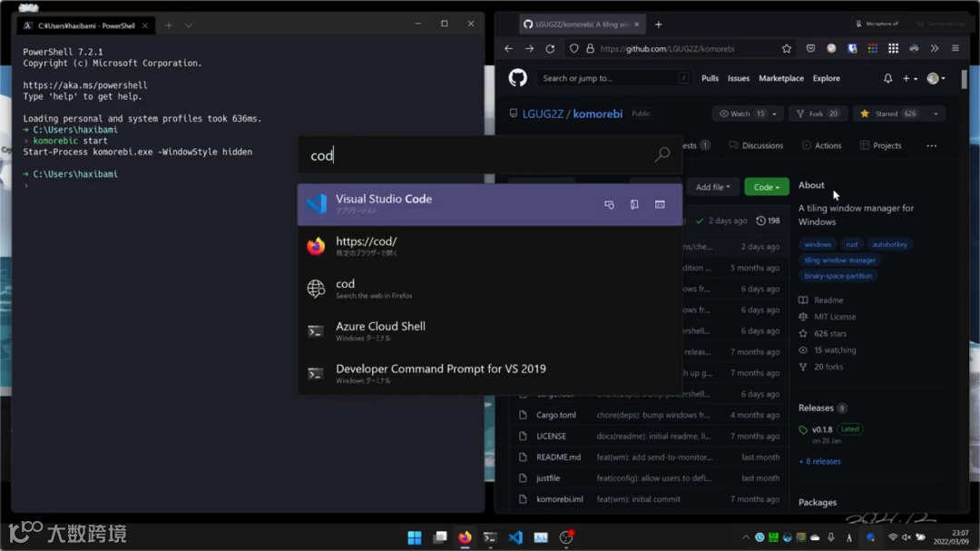
Task: Open the https://cod/ result in the launcher
Action: tap(489, 246)
